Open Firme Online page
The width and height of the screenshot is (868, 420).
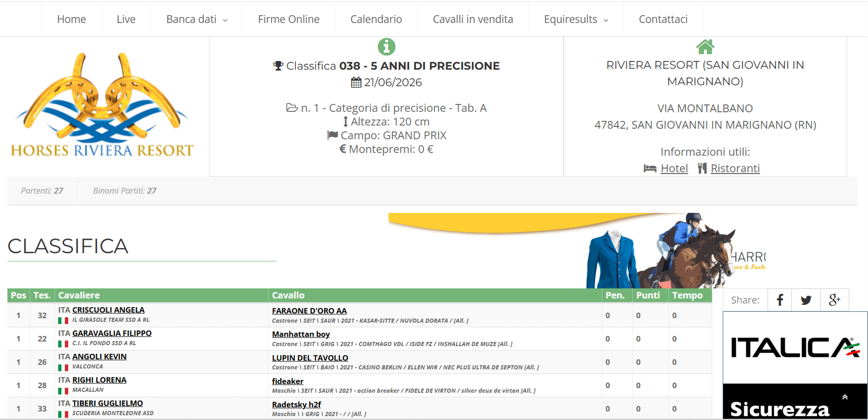(x=288, y=19)
